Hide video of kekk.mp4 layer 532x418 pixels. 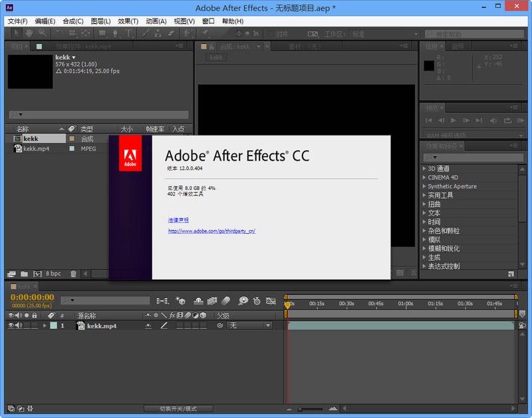(11, 326)
